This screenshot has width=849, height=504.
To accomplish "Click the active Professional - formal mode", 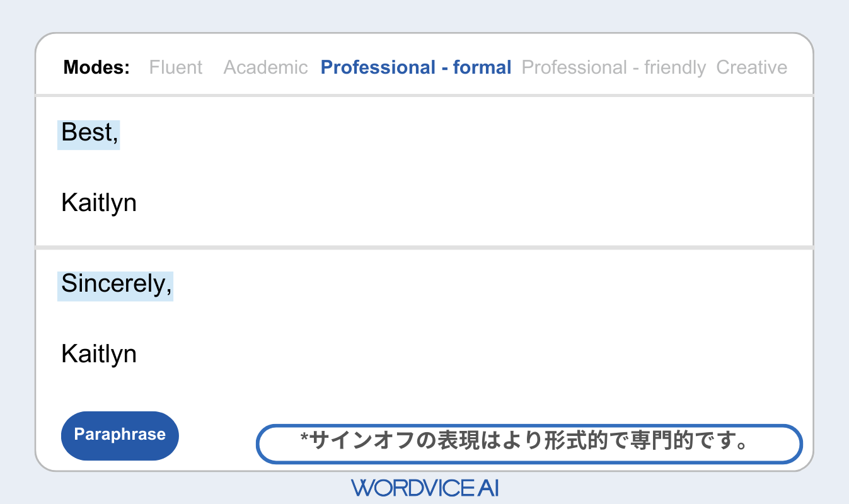I will pyautogui.click(x=416, y=67).
